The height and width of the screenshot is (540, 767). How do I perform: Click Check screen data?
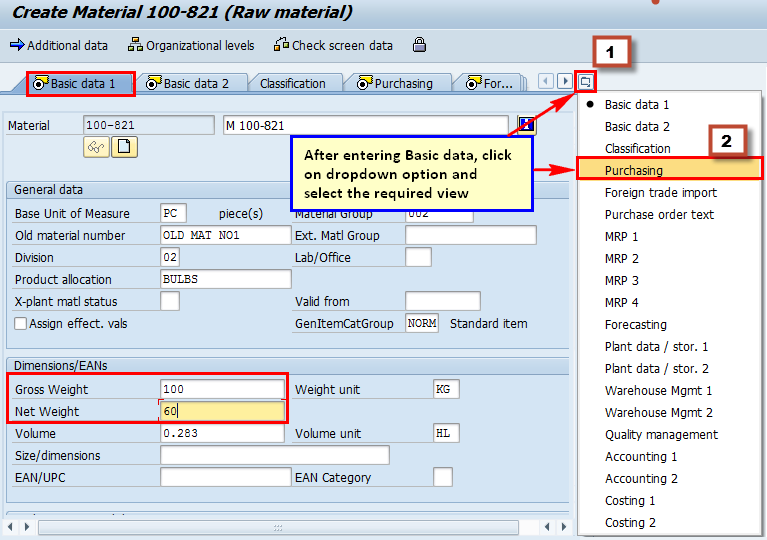tap(333, 45)
